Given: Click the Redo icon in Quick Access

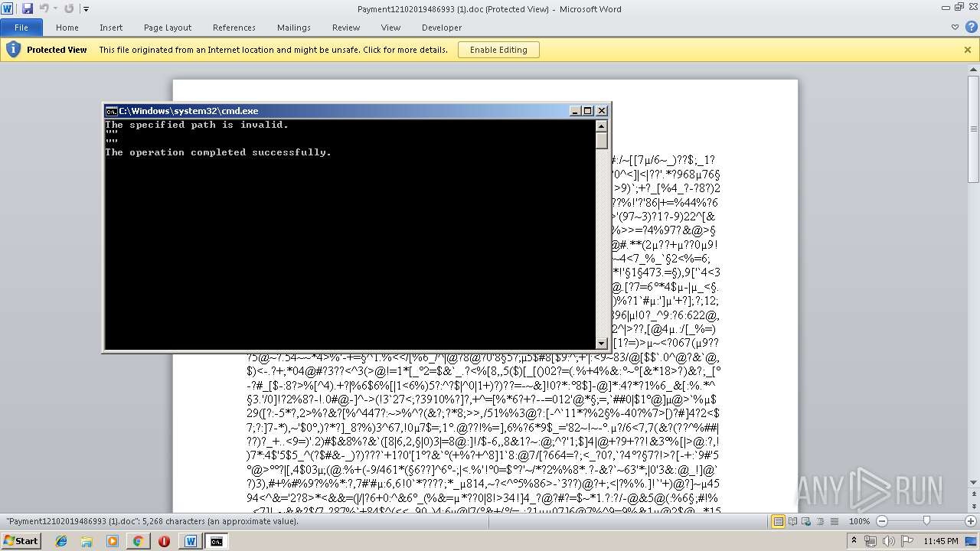Looking at the screenshot, I should coord(69,8).
